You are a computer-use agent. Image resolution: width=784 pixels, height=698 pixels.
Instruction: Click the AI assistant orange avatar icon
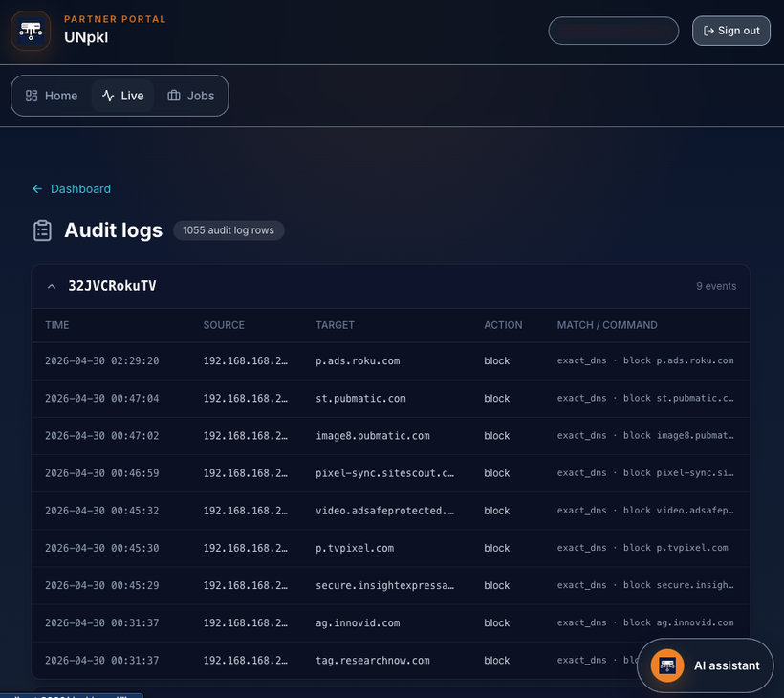(667, 665)
